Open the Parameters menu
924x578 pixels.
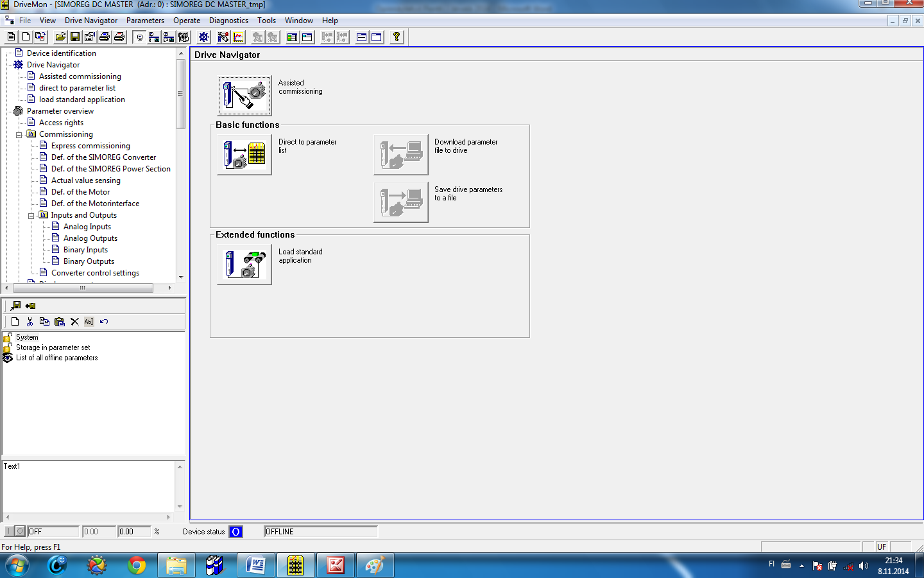tap(145, 21)
